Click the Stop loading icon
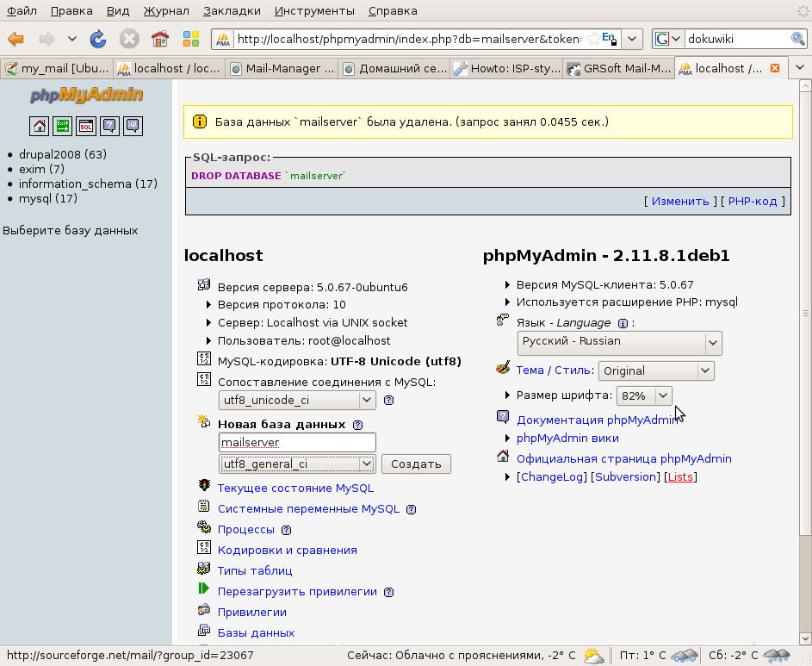The width and height of the screenshot is (812, 666). click(x=129, y=39)
